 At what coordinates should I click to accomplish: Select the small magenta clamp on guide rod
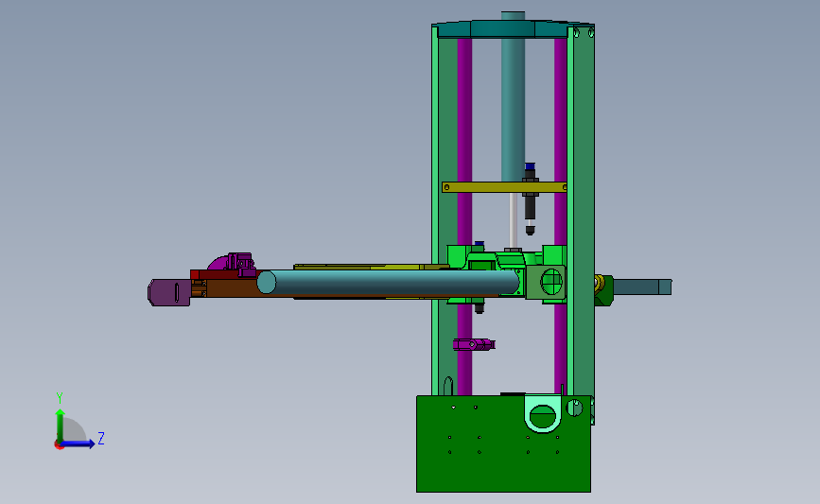pyautogui.click(x=474, y=344)
